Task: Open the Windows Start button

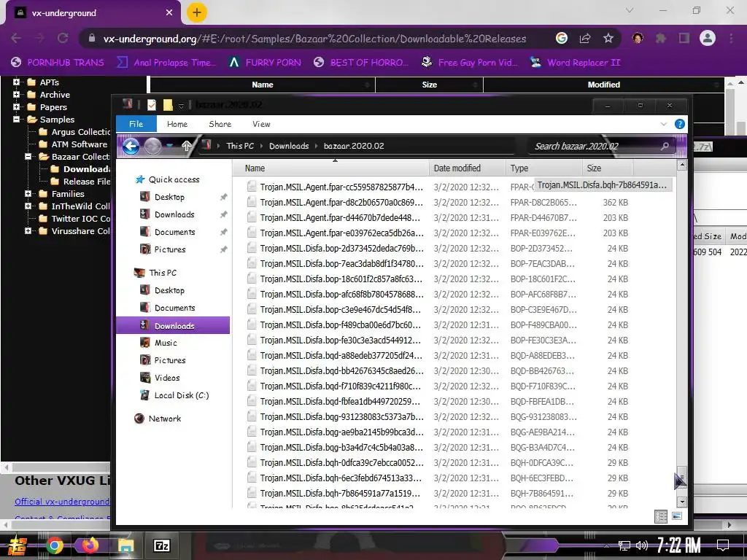Action: coord(17,545)
